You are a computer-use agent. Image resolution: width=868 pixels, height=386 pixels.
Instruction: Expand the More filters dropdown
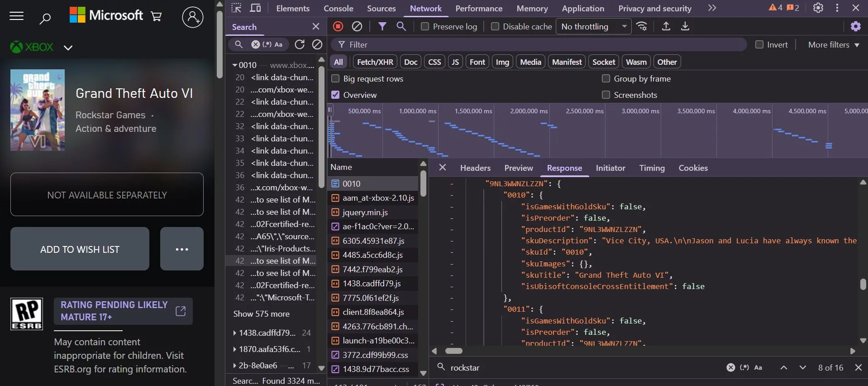pyautogui.click(x=834, y=45)
